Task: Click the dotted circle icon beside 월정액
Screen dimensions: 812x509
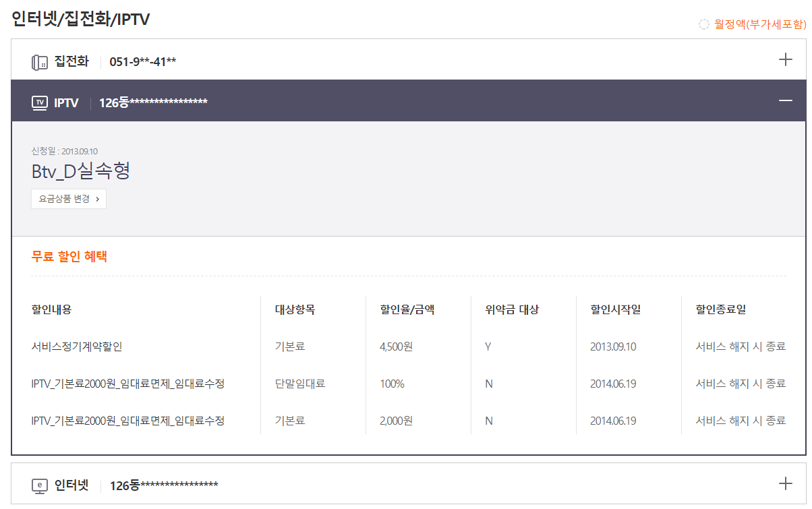Action: [704, 24]
